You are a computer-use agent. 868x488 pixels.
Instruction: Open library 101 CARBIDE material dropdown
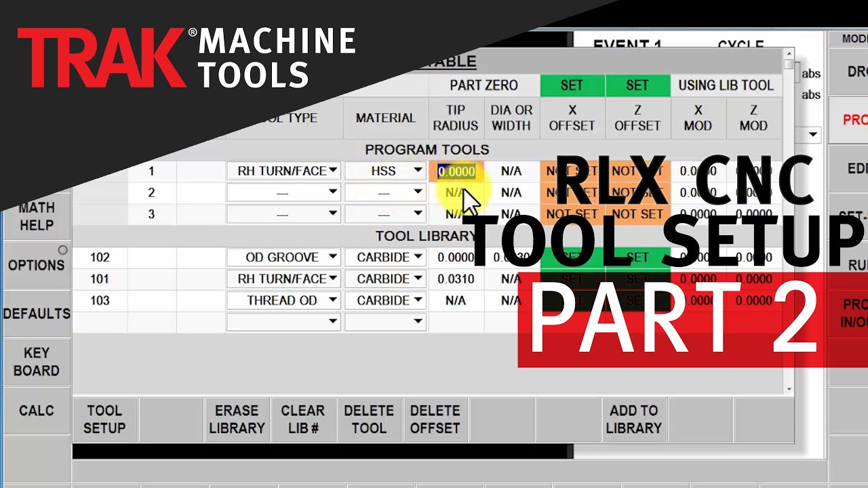[x=385, y=279]
